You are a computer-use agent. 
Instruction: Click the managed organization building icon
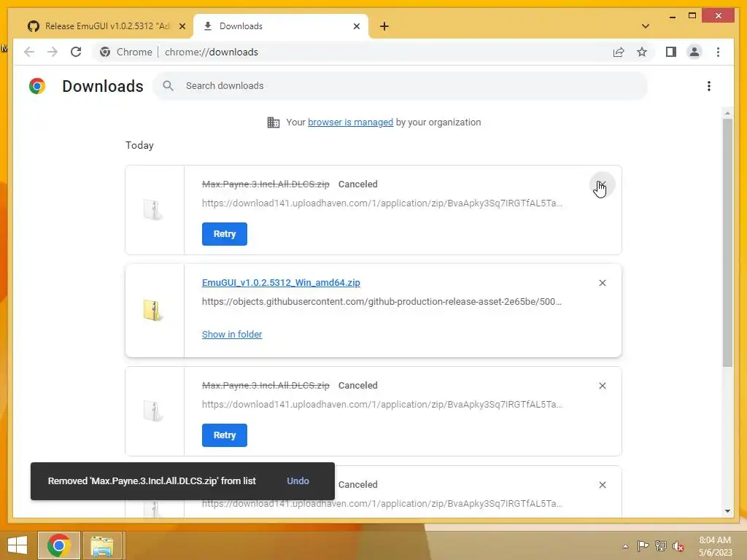click(274, 122)
